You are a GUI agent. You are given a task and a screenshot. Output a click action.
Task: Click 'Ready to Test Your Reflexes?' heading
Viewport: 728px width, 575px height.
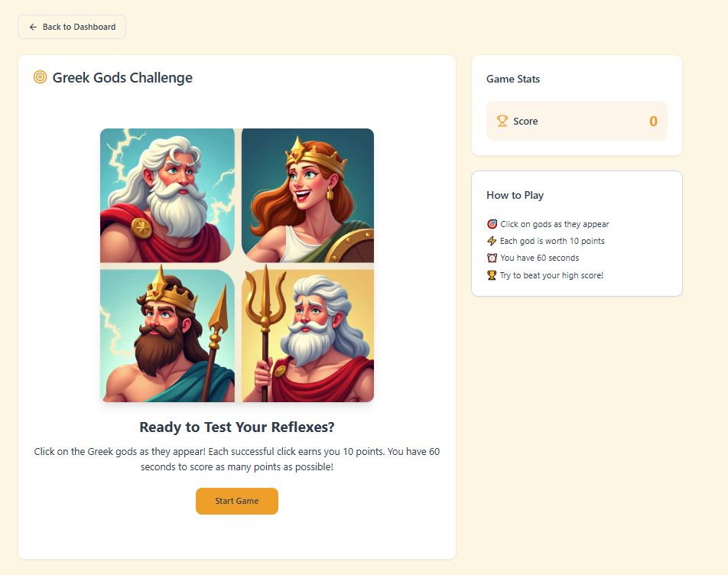237,427
